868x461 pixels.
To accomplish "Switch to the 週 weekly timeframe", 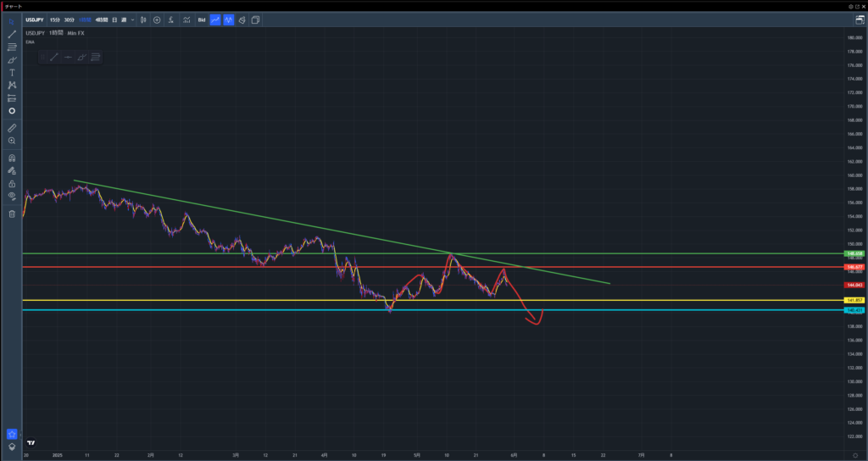I will 124,20.
